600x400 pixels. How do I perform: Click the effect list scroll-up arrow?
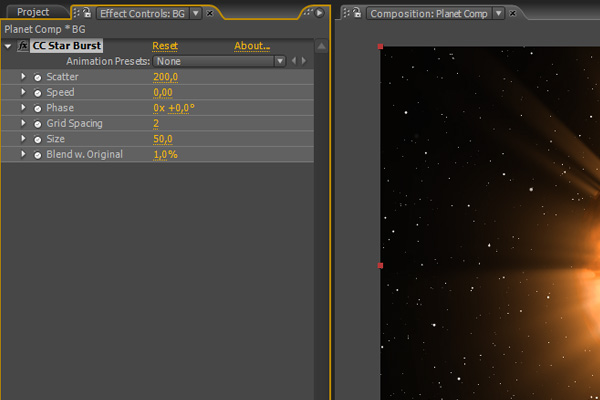[x=321, y=46]
